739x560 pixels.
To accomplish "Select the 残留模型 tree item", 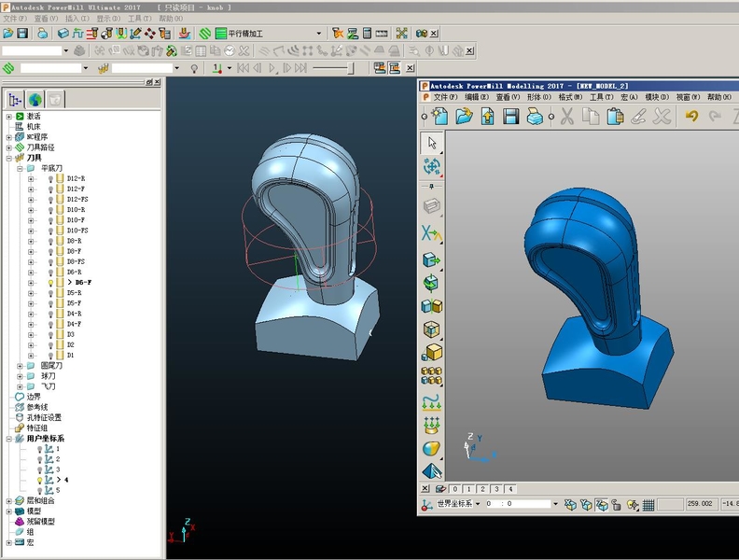I will [40, 522].
